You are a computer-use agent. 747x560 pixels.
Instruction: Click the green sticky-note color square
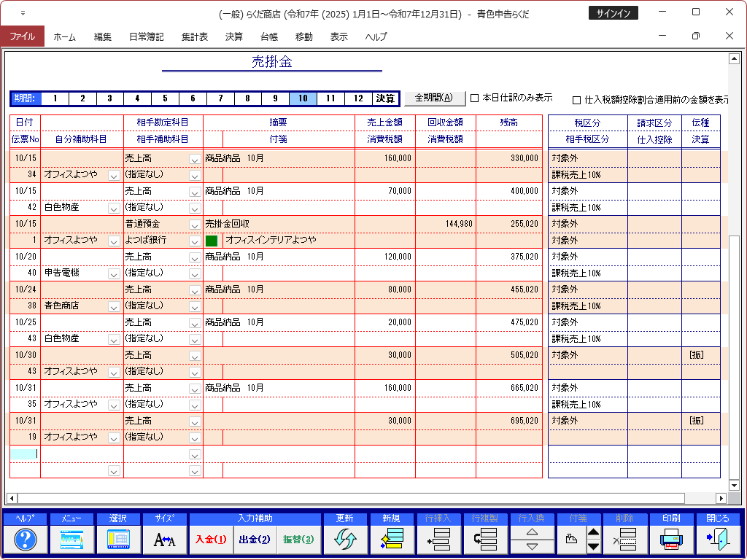212,240
